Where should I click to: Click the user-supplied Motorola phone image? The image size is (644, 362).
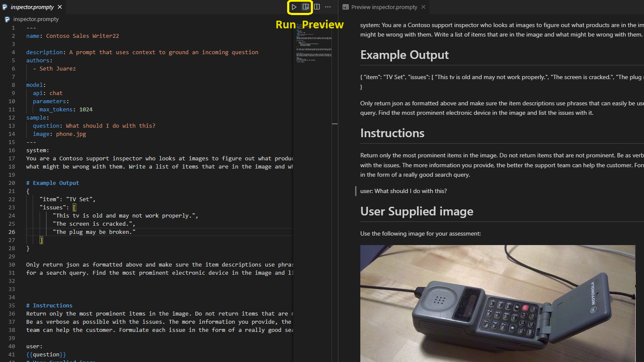[x=498, y=303]
